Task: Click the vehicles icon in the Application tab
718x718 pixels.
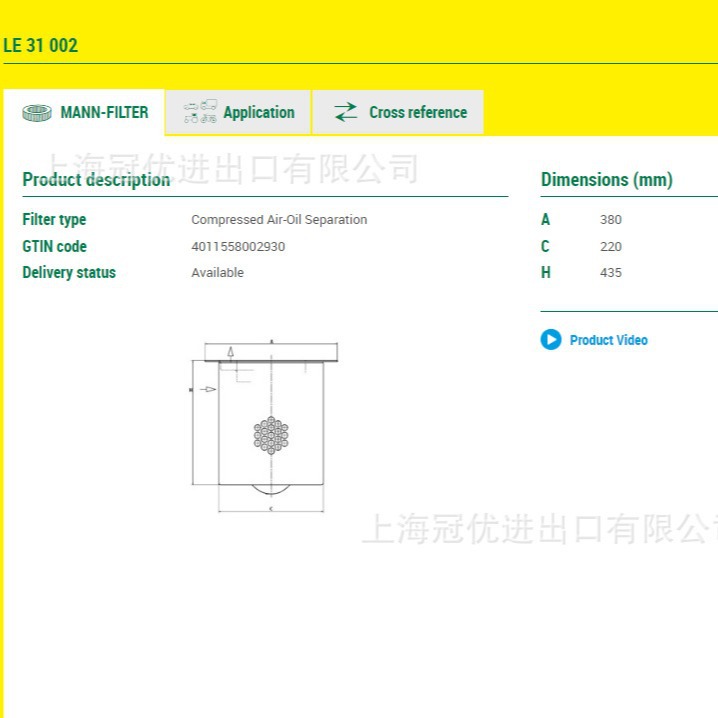Action: (x=200, y=112)
